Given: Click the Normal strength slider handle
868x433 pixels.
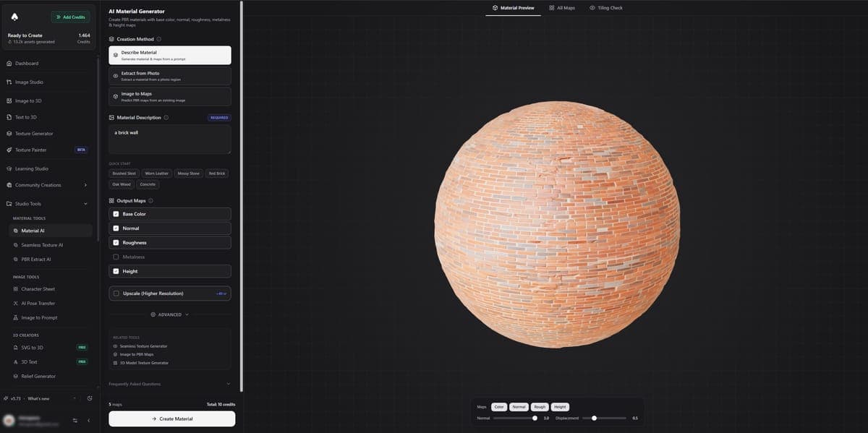Looking at the screenshot, I should coord(535,418).
